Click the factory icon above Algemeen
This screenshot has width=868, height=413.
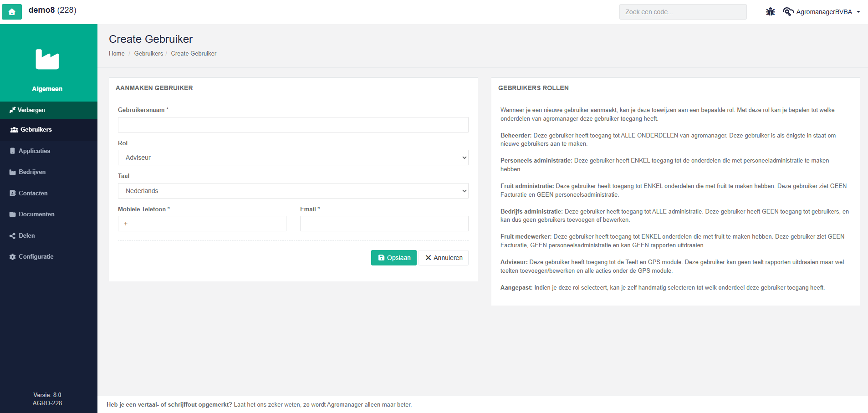tap(47, 59)
